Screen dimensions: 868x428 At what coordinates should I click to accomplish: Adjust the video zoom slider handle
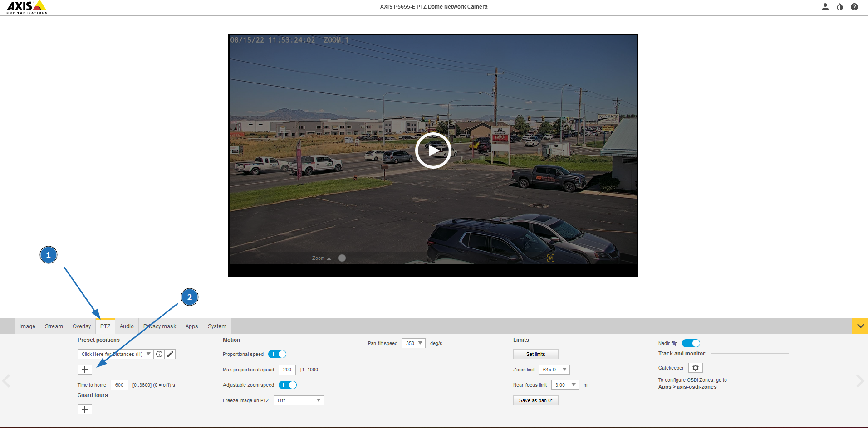point(342,258)
